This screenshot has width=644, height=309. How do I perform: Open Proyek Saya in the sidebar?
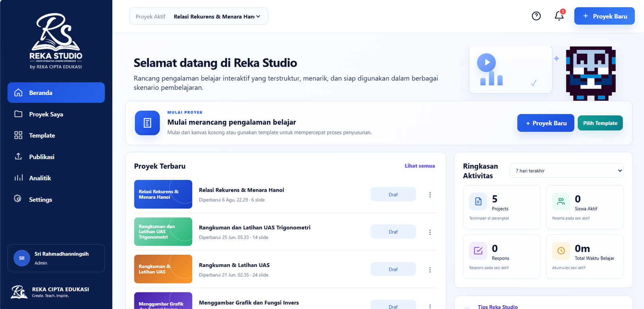click(x=56, y=114)
